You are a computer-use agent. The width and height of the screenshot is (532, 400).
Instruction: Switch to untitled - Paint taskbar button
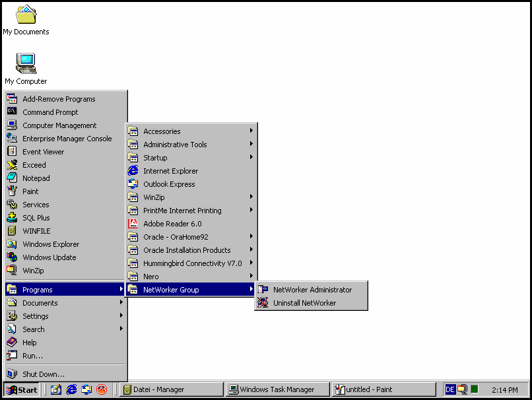(x=384, y=389)
